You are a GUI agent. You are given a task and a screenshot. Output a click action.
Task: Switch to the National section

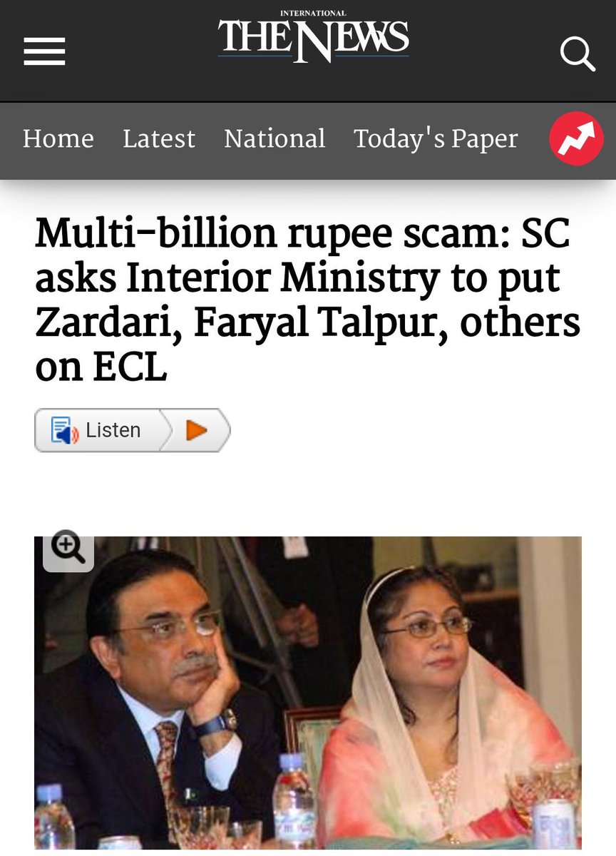tap(274, 138)
